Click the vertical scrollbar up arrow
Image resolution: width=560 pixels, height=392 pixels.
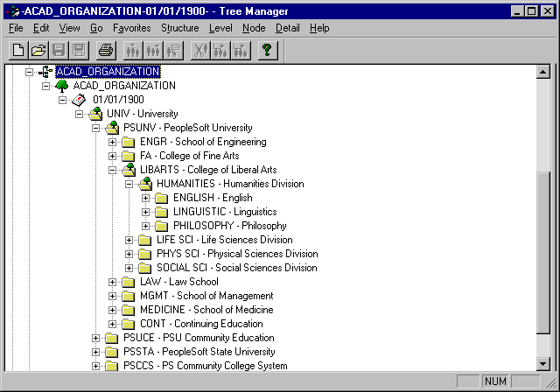pos(543,72)
